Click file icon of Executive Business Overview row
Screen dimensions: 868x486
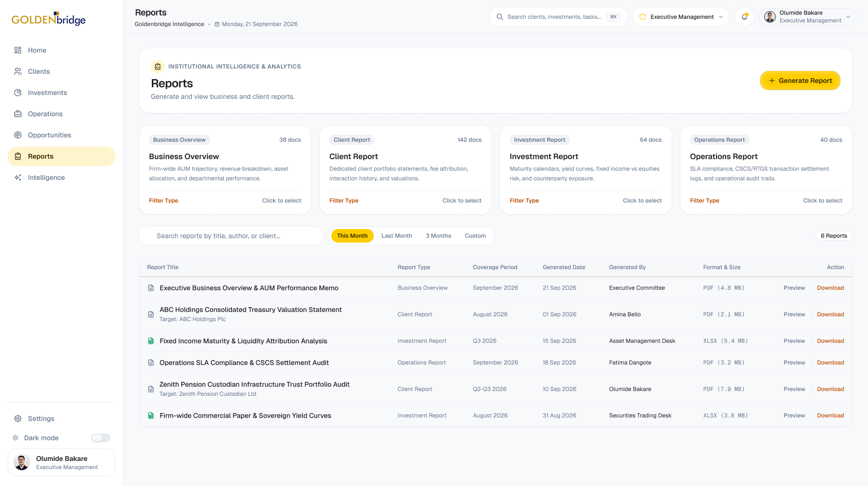tap(151, 288)
